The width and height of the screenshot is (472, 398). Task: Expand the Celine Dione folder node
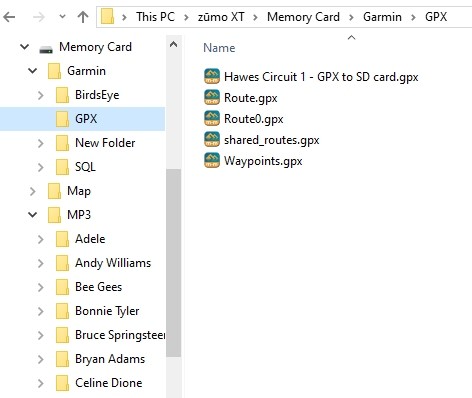(x=41, y=383)
